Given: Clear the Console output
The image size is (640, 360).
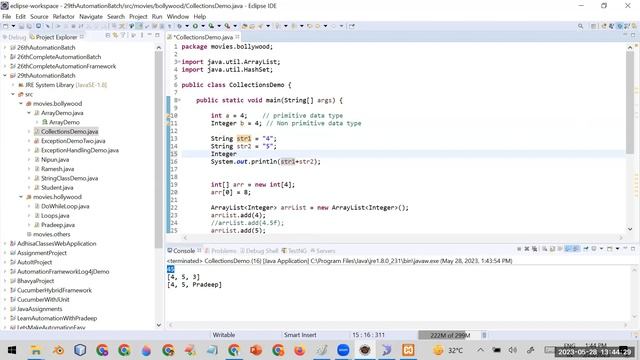Looking at the screenshot, I should tap(544, 249).
